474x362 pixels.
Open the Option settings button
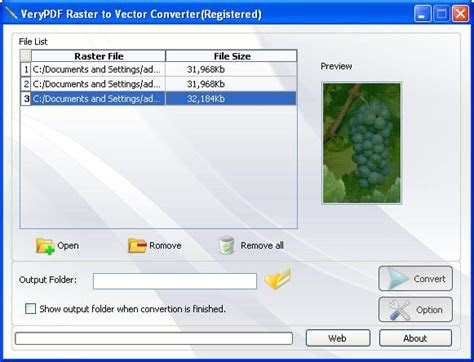pos(415,310)
